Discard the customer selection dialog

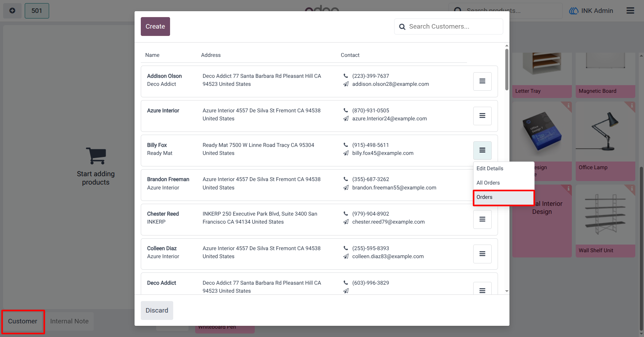[x=157, y=310]
